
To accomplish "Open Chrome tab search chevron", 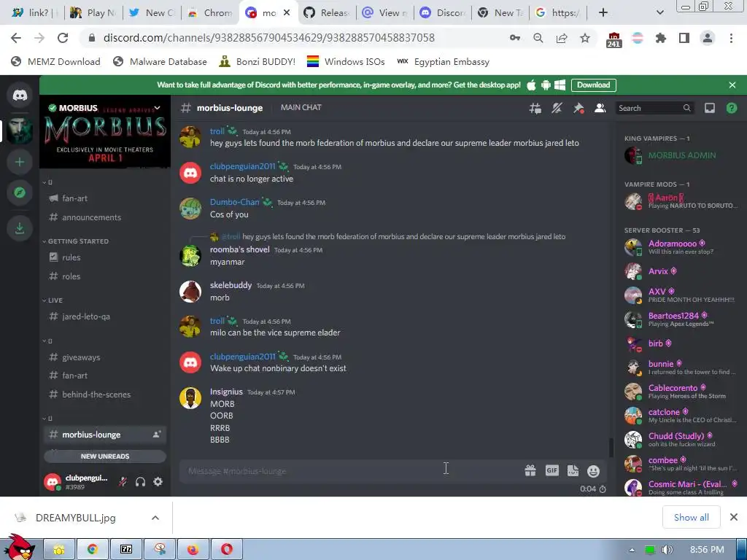I will click(659, 12).
